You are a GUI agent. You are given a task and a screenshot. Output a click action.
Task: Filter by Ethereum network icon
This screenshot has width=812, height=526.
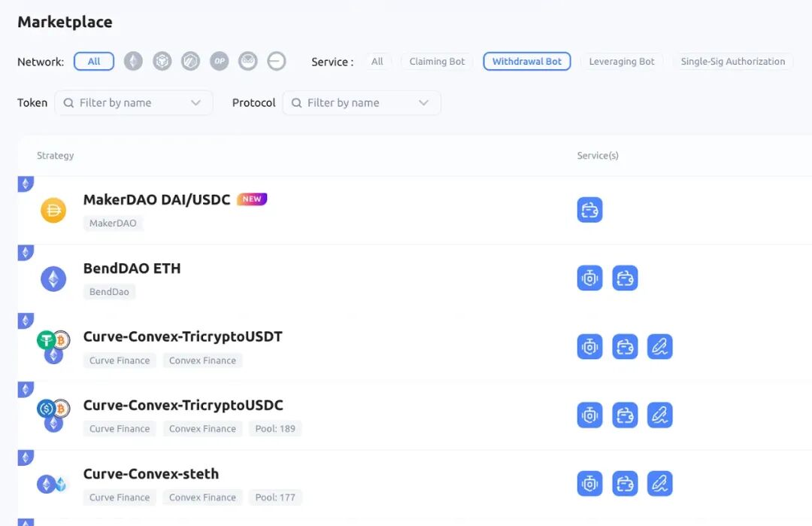tap(133, 61)
